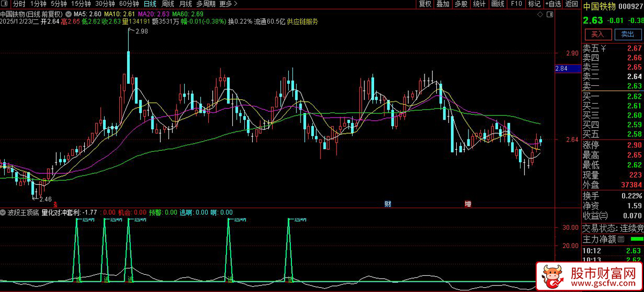Click the 卖出 sell button

click(x=627, y=34)
